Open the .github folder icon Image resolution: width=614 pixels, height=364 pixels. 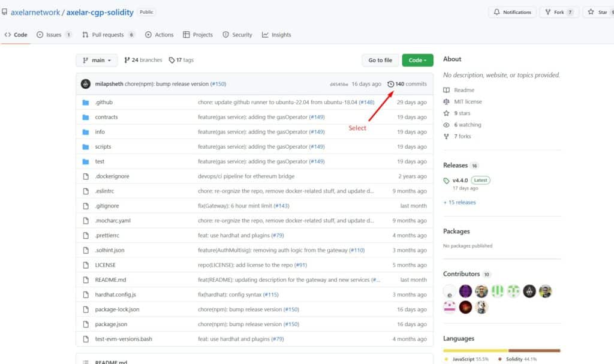click(x=85, y=103)
